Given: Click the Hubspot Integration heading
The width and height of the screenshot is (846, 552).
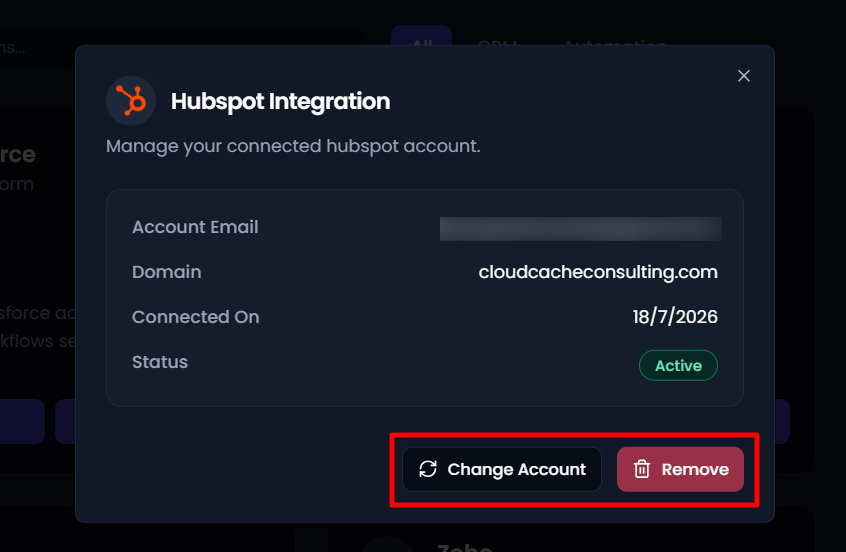Looking at the screenshot, I should (281, 101).
